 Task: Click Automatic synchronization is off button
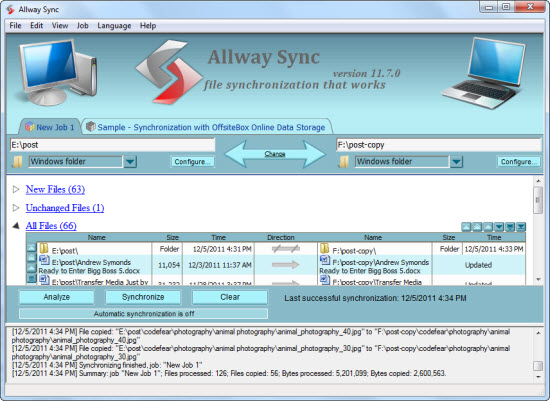point(143,314)
